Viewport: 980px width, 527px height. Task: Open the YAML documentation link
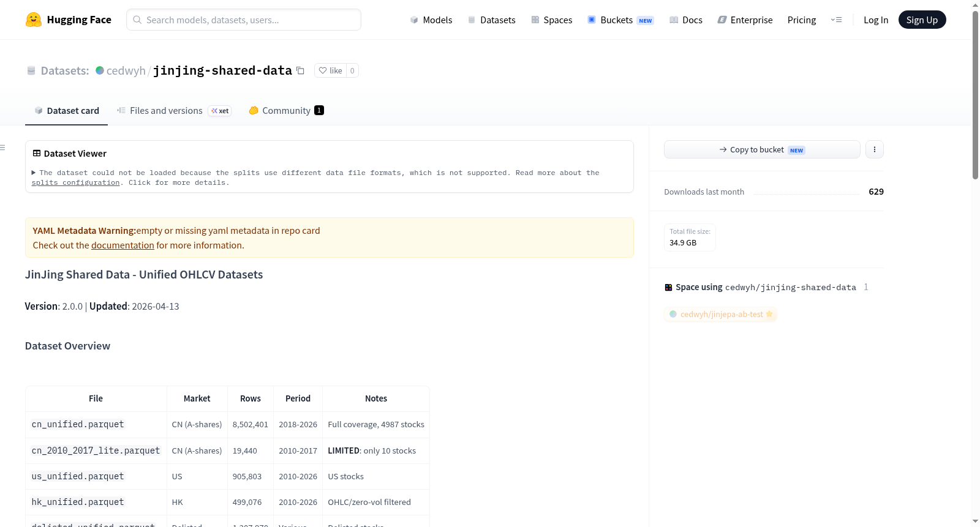pos(123,245)
